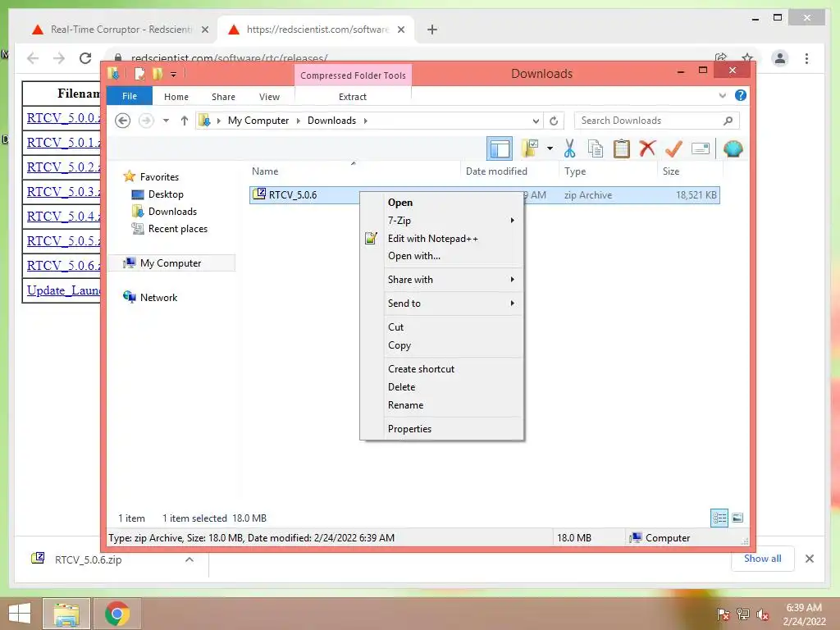
Task: Open the folder options toolbar icon
Action: pyautogui.click(x=530, y=148)
